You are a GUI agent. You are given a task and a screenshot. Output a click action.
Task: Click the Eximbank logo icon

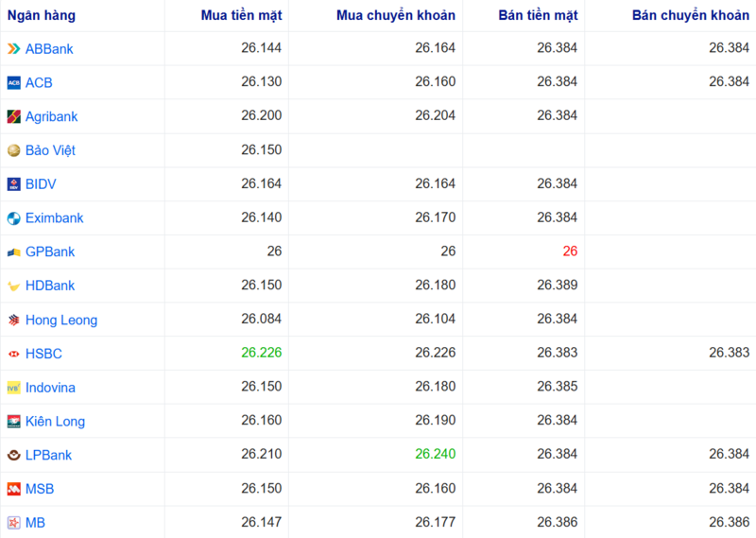[x=13, y=218]
